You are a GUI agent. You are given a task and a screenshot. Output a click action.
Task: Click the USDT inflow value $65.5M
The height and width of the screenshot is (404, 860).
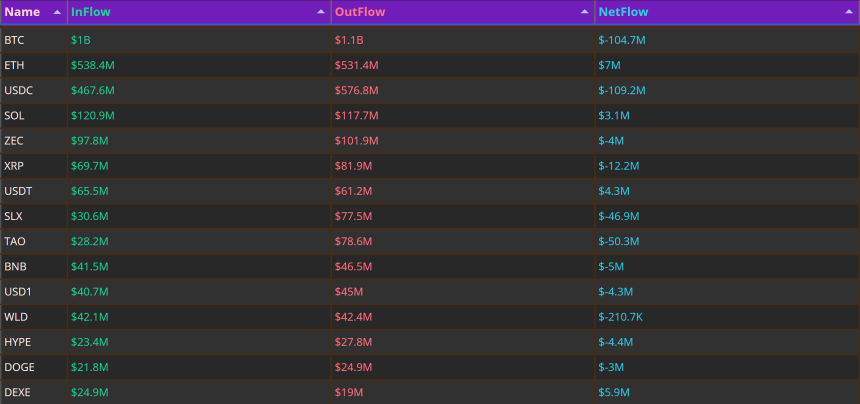click(x=90, y=191)
